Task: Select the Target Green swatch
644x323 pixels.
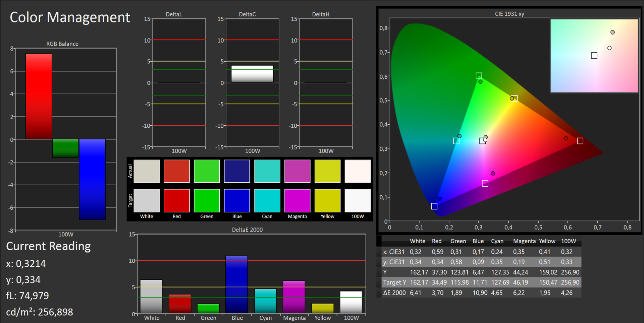Action: tap(207, 201)
